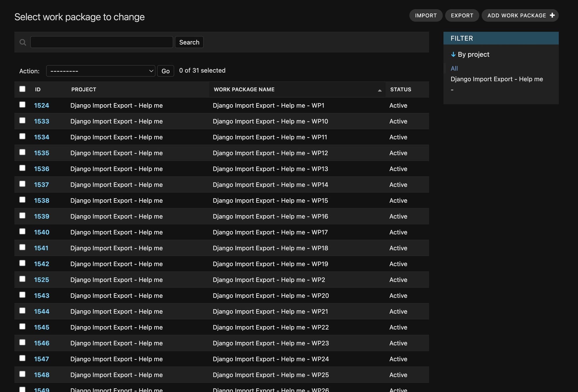Viewport: 578px width, 392px height.
Task: Open work package 1545
Action: 42,327
